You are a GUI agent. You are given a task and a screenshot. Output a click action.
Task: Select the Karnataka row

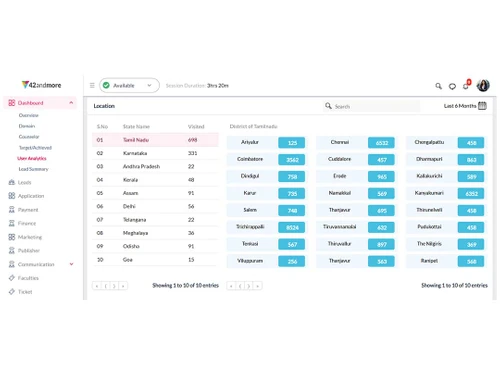(155, 153)
